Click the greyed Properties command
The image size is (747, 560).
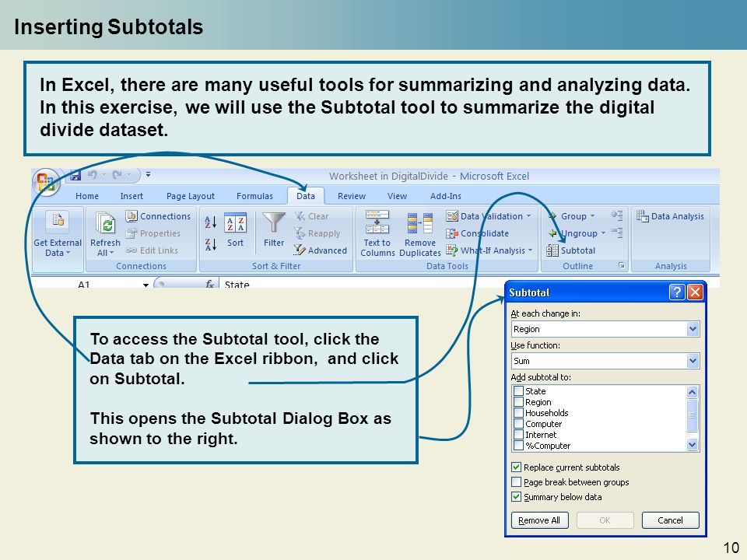153,233
